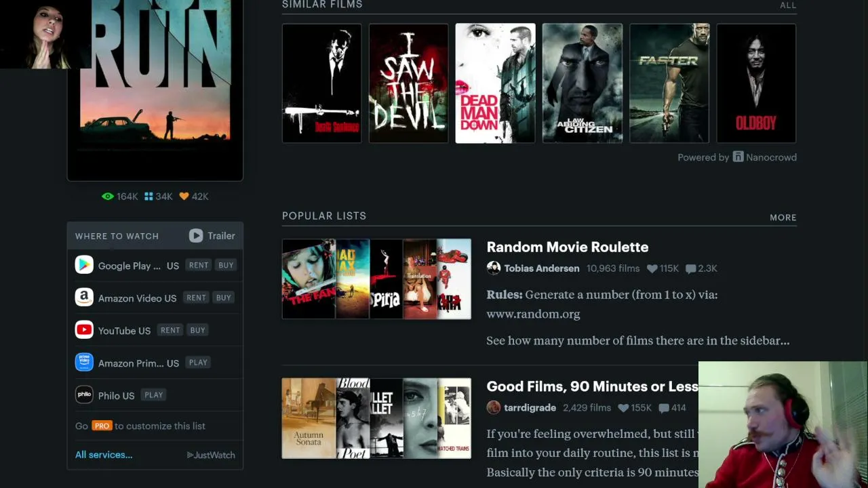The image size is (868, 488).
Task: Click the watched eye icon showing 164K
Action: pos(108,197)
